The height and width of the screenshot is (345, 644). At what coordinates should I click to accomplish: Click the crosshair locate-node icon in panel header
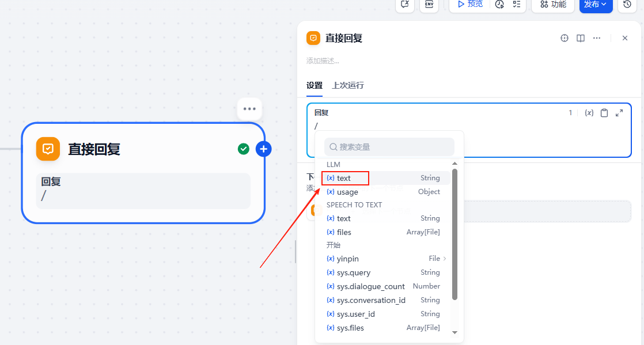pos(565,38)
